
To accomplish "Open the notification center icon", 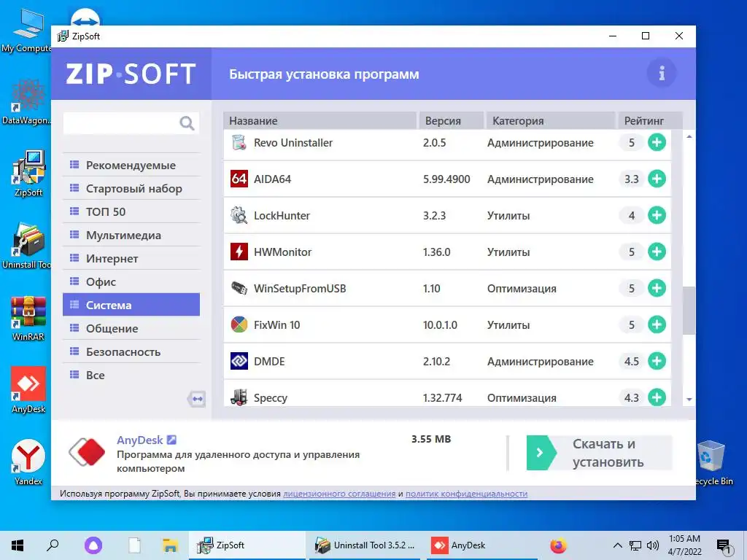I will pyautogui.click(x=724, y=546).
